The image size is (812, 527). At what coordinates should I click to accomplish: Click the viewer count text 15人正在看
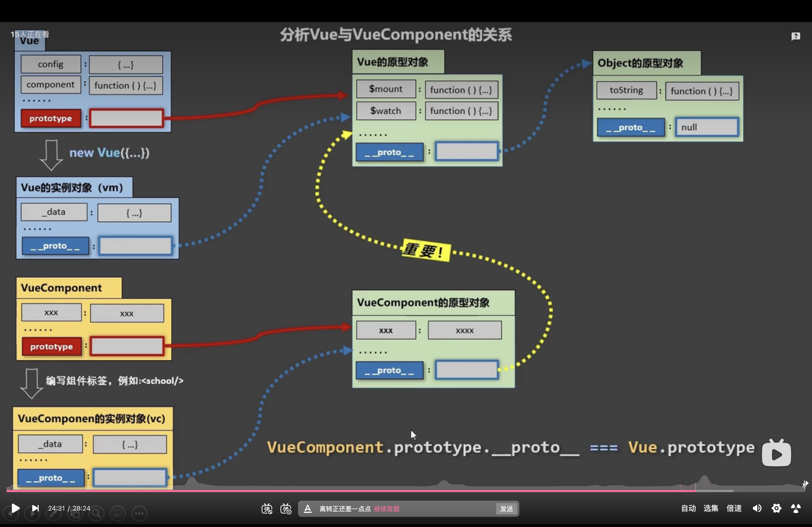point(30,34)
